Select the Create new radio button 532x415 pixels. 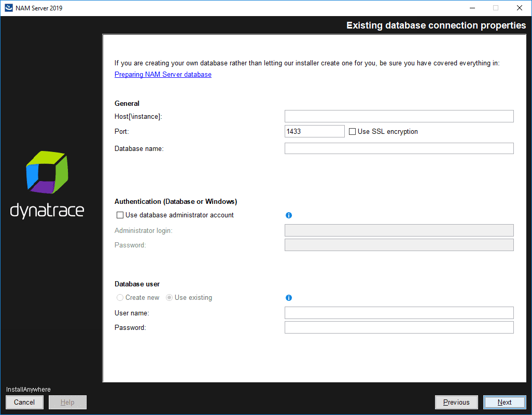click(120, 298)
